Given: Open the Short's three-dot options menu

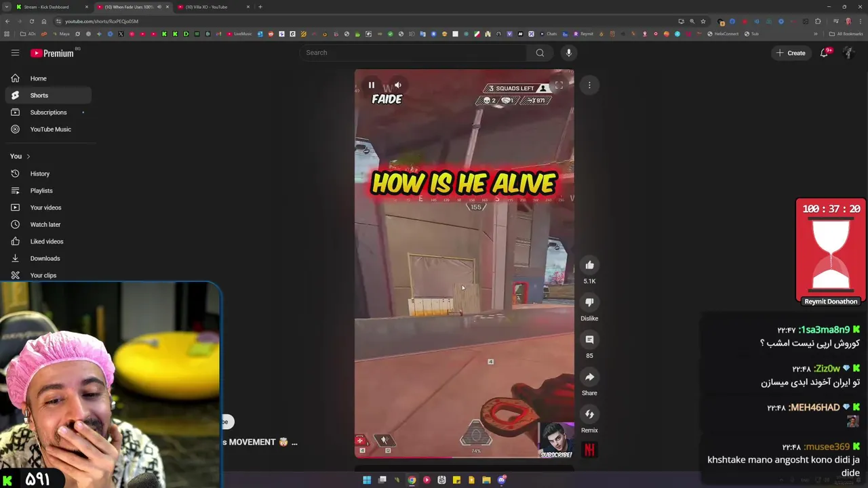Looking at the screenshot, I should 589,85.
